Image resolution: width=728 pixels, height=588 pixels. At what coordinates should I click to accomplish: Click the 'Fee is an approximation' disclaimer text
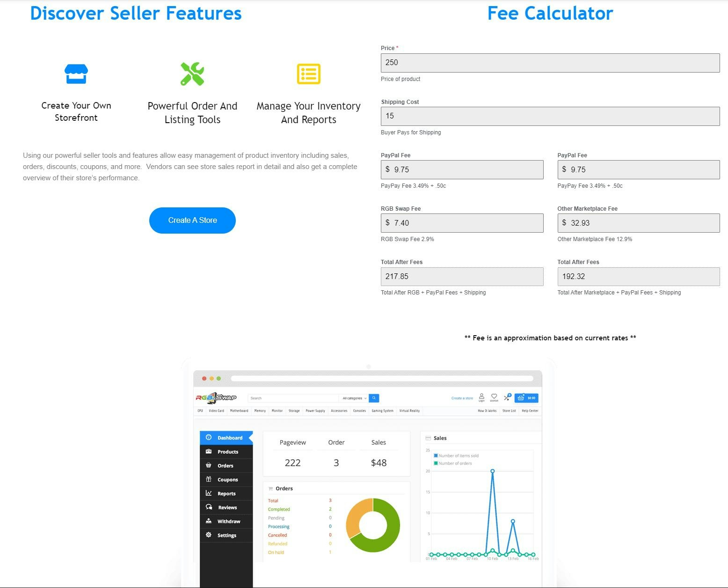click(550, 338)
